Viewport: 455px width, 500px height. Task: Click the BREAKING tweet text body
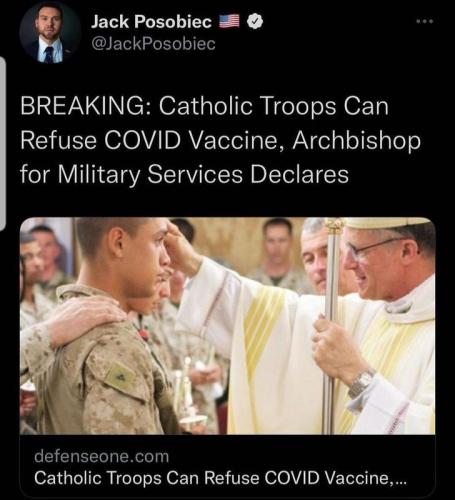220,140
